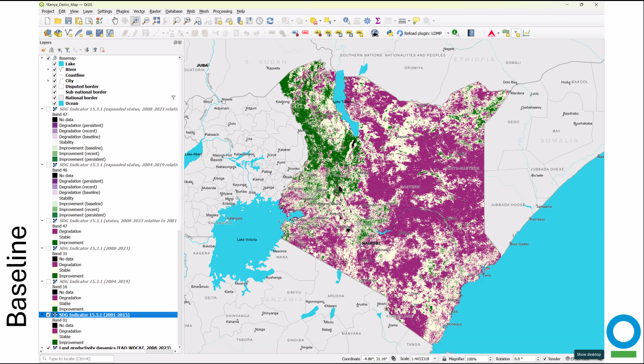Open the Identify Features tool
This screenshot has height=364, width=644.
[x=347, y=21]
